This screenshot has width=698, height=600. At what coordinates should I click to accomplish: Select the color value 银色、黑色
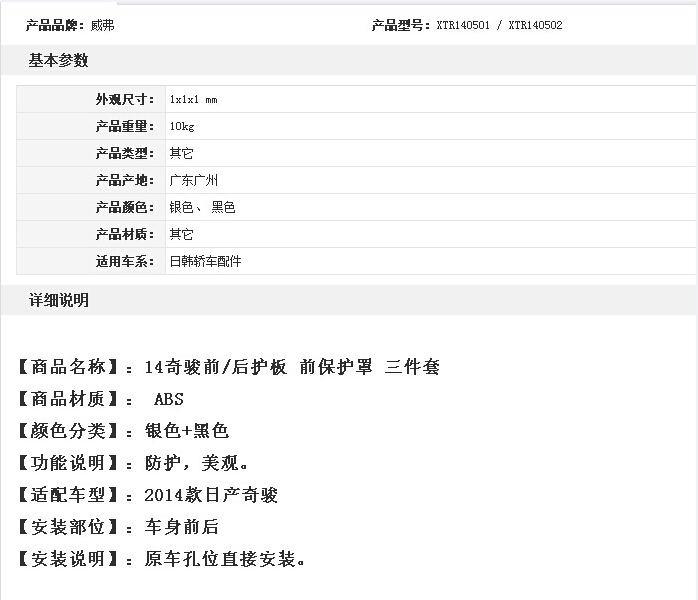(202, 207)
